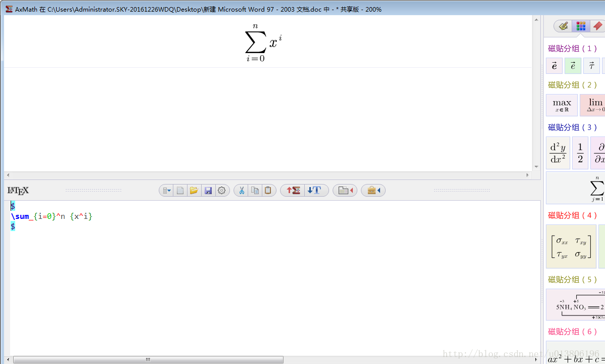
Task: Click the new document icon in LaTeX toolbar
Action: (x=180, y=190)
